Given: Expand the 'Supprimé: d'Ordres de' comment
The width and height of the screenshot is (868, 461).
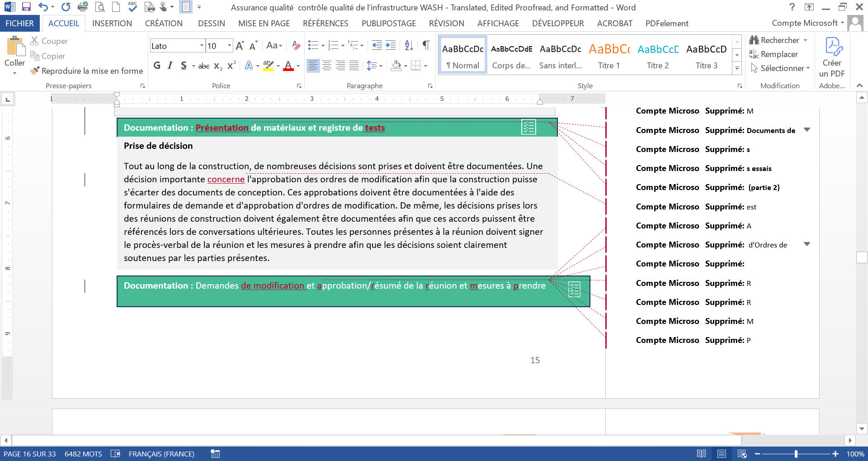Looking at the screenshot, I should click(x=807, y=244).
